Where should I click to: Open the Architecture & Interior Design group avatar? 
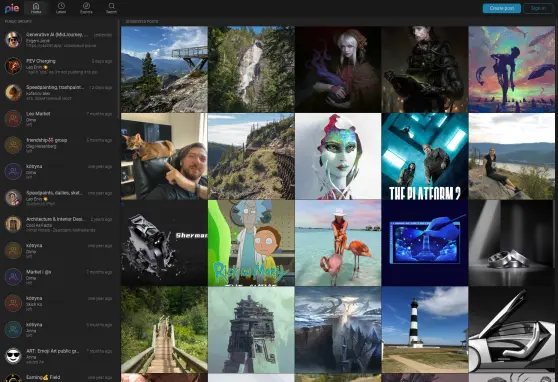click(x=13, y=224)
